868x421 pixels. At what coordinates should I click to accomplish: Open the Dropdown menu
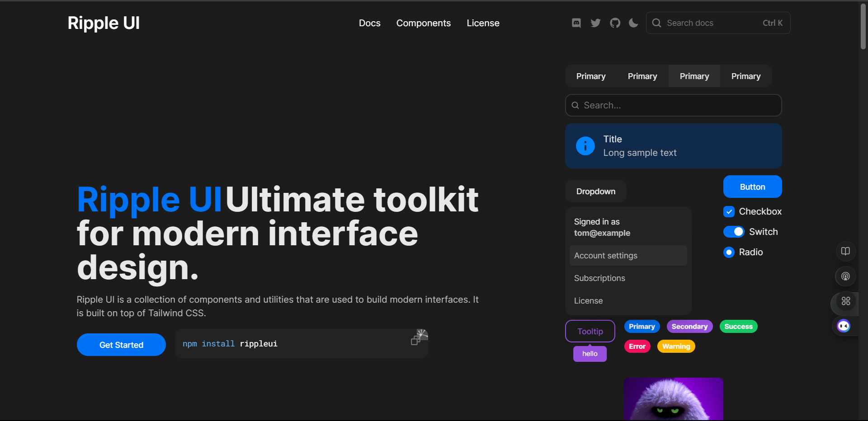tap(595, 191)
